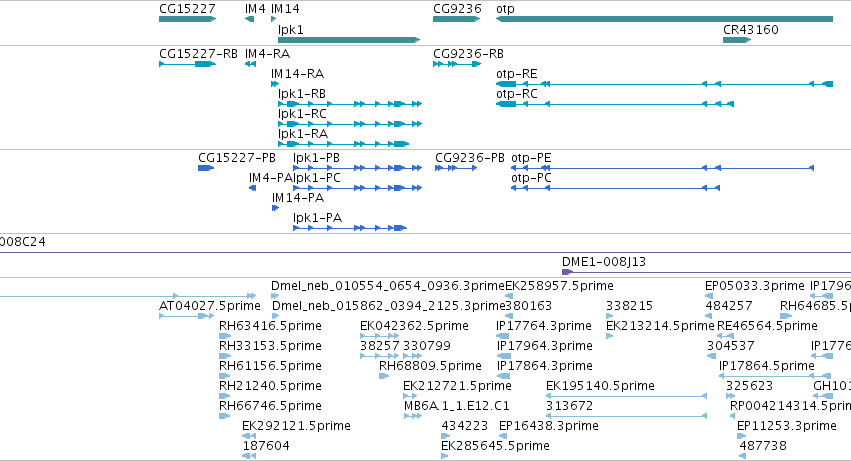Select the EK195140.5prime EST alignment line
This screenshot has height=461, width=851.
coord(626,396)
